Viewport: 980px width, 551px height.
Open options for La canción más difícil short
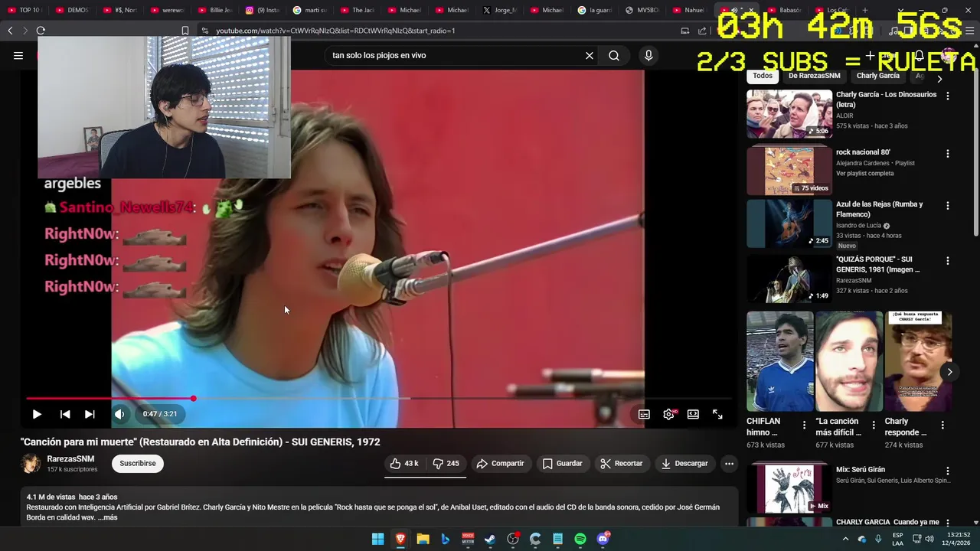(874, 425)
